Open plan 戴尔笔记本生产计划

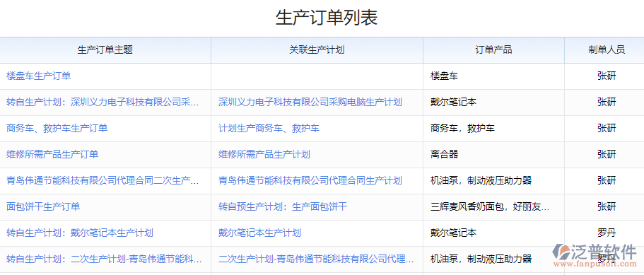tap(259, 233)
